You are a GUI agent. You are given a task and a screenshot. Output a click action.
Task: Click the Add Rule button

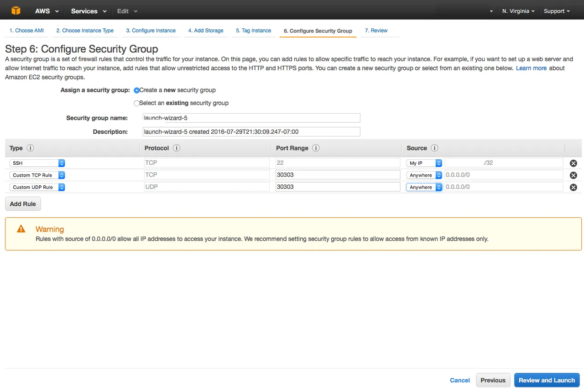tap(23, 204)
